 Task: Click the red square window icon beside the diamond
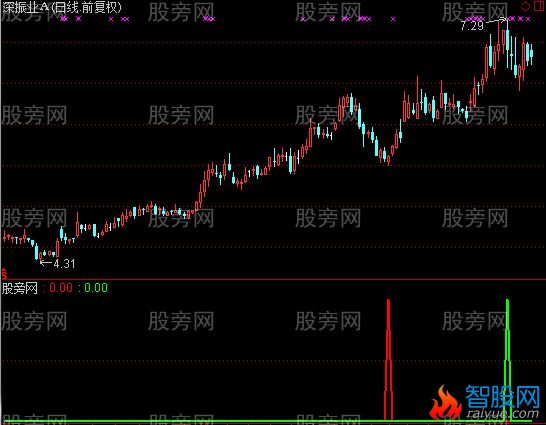point(539,6)
